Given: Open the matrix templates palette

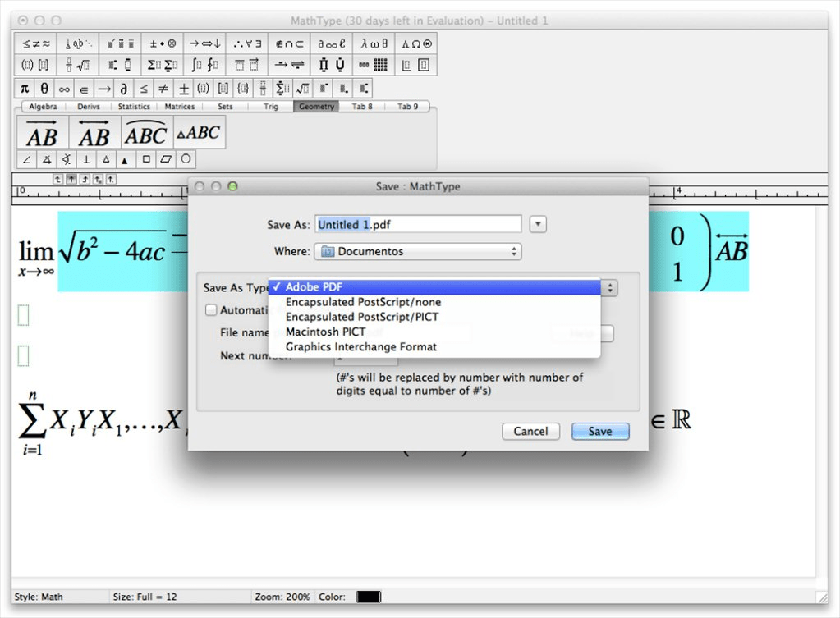Looking at the screenshot, I should [x=374, y=65].
